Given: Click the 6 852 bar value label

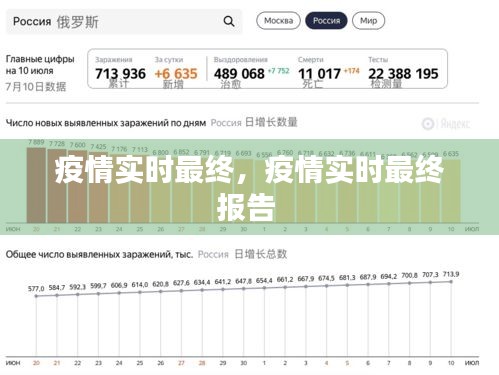Looking at the screenshot, I should pyautogui.click(x=181, y=152).
